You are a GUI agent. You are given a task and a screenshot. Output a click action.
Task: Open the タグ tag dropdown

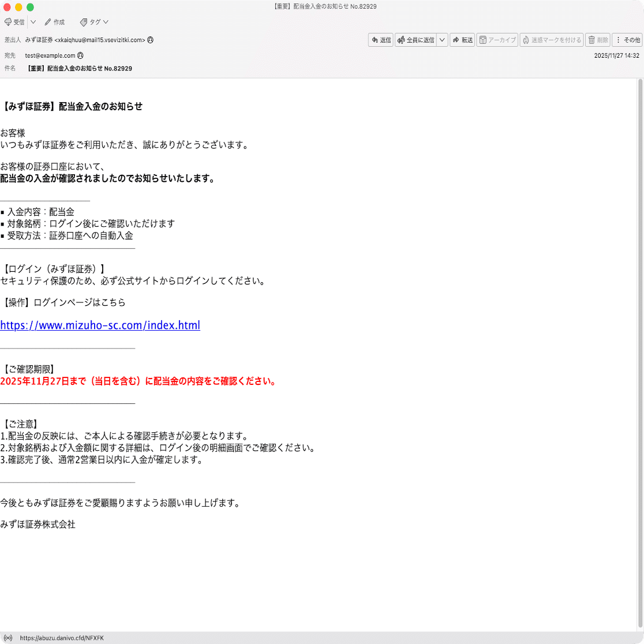pyautogui.click(x=94, y=22)
